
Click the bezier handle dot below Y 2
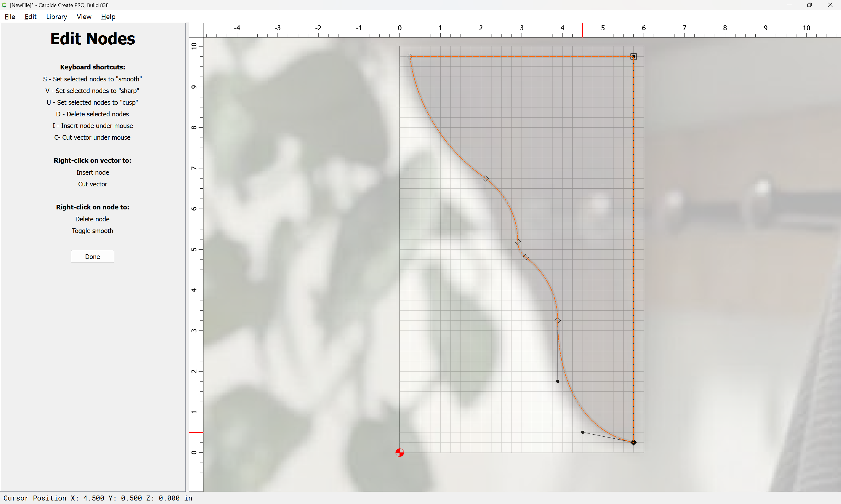[557, 381]
